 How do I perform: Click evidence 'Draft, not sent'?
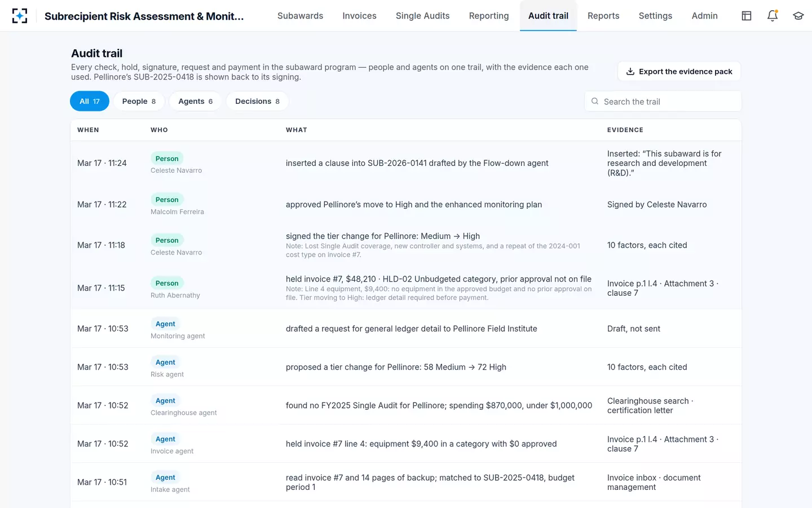[634, 329]
